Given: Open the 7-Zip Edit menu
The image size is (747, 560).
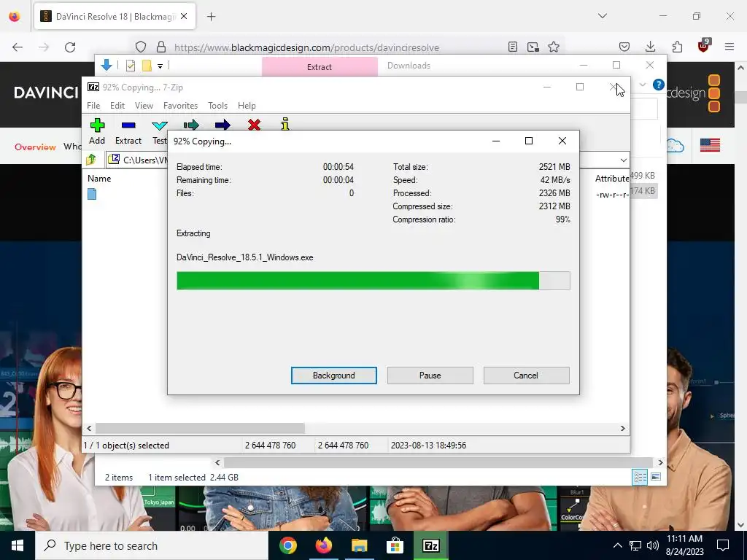Looking at the screenshot, I should pyautogui.click(x=117, y=106).
